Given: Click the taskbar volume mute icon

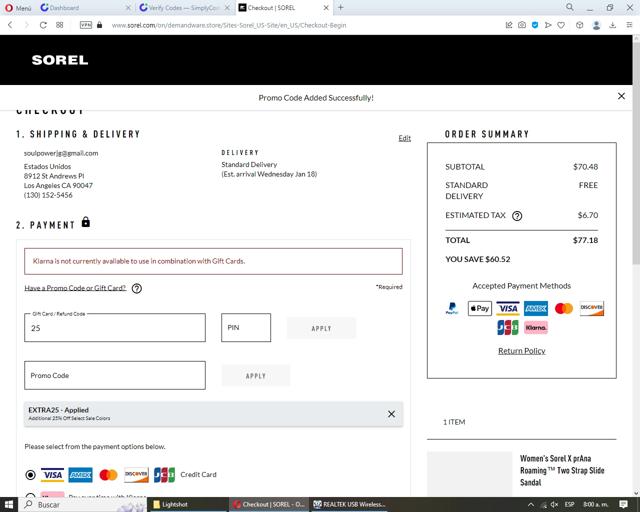Looking at the screenshot, I should tap(554, 505).
